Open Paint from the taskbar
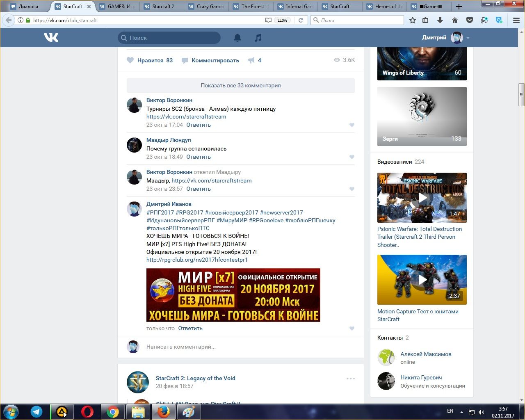 (188, 412)
